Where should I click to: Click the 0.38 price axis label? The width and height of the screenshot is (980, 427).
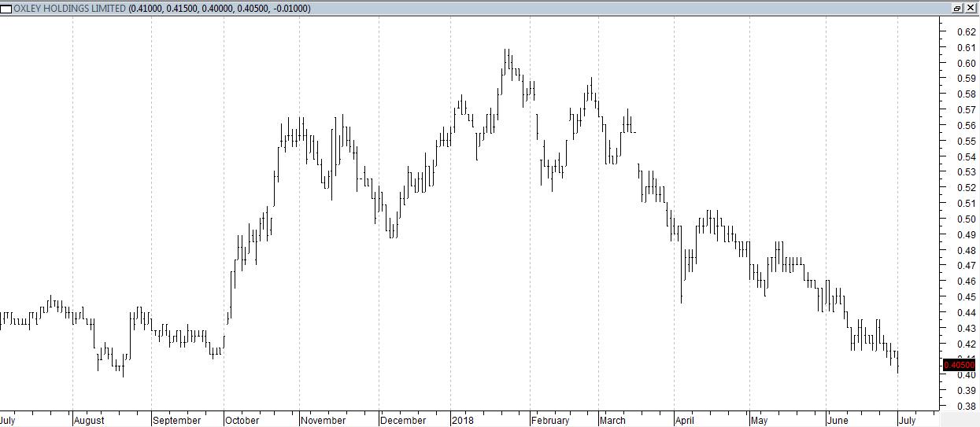[x=966, y=407]
